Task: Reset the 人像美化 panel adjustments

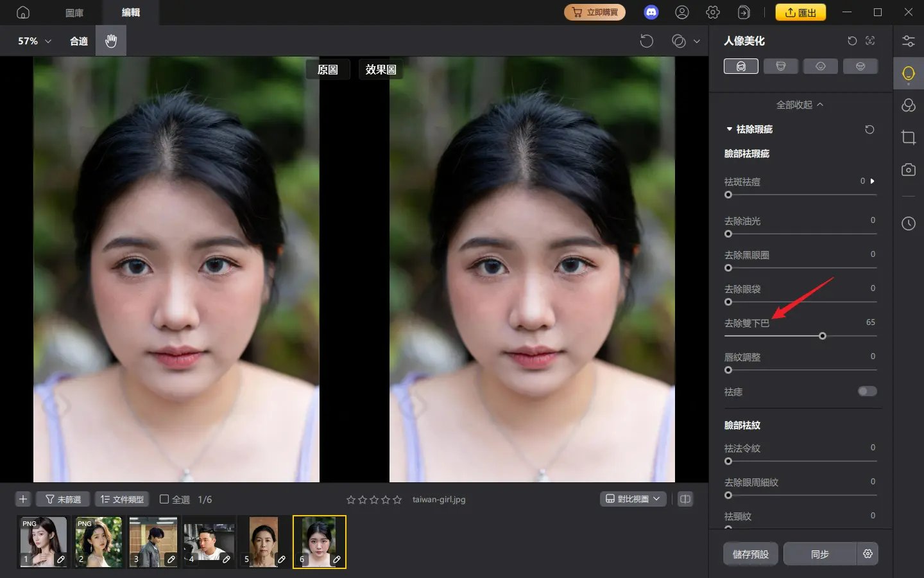Action: (852, 40)
